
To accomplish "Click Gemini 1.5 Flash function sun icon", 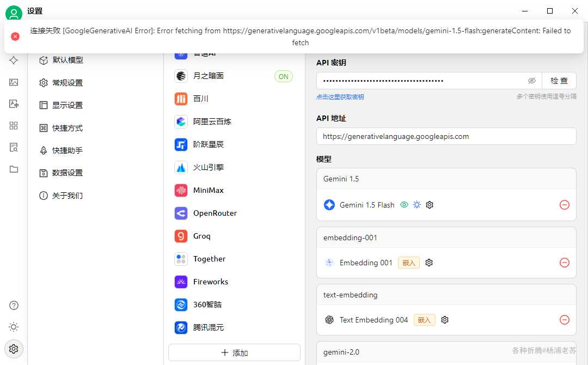I will tap(416, 205).
